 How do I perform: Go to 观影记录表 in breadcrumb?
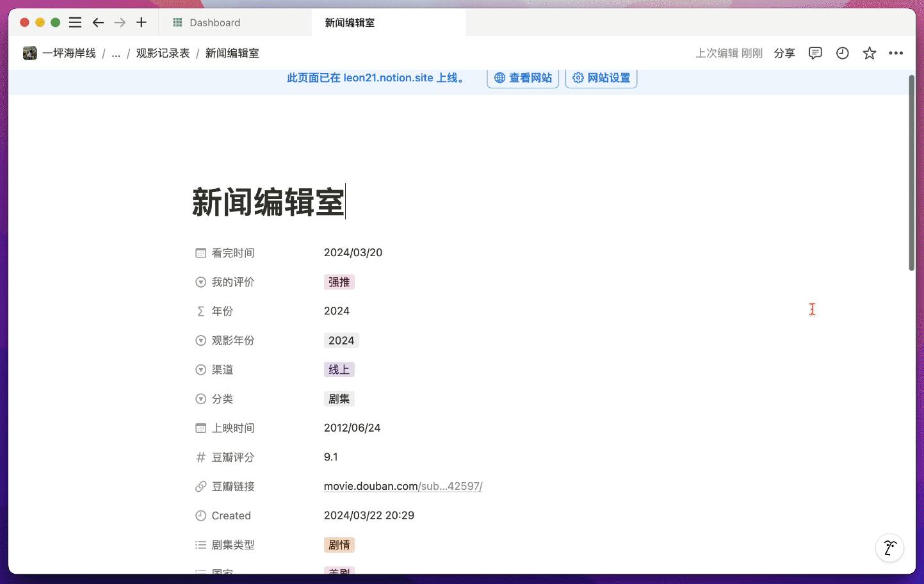click(163, 53)
